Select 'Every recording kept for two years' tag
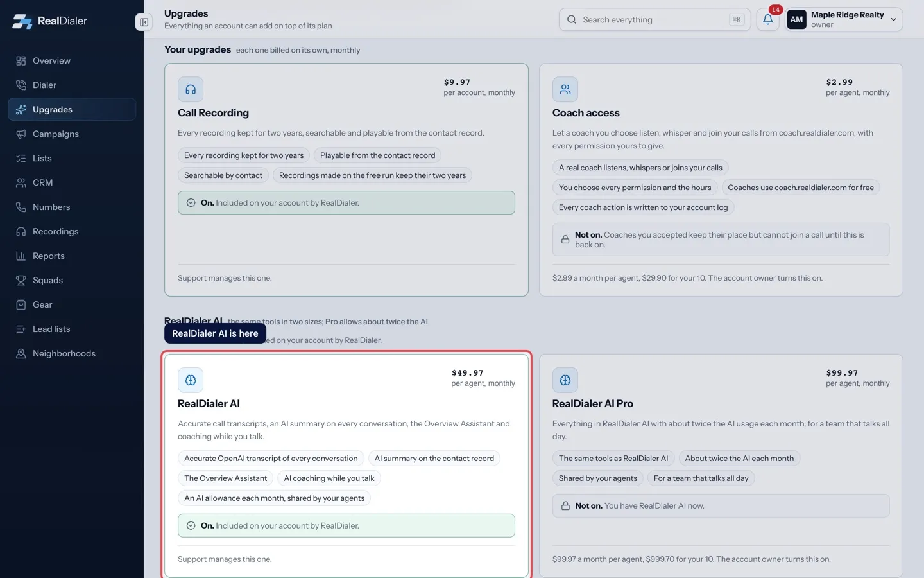Image resolution: width=924 pixels, height=578 pixels. pyautogui.click(x=244, y=155)
